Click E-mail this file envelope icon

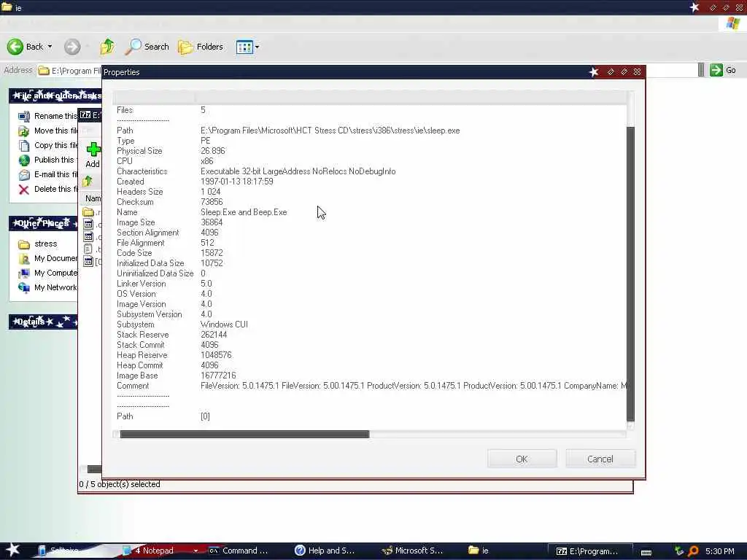[24, 175]
